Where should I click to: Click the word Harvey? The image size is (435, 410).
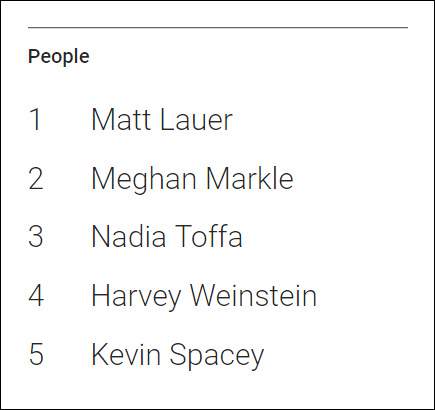point(136,297)
